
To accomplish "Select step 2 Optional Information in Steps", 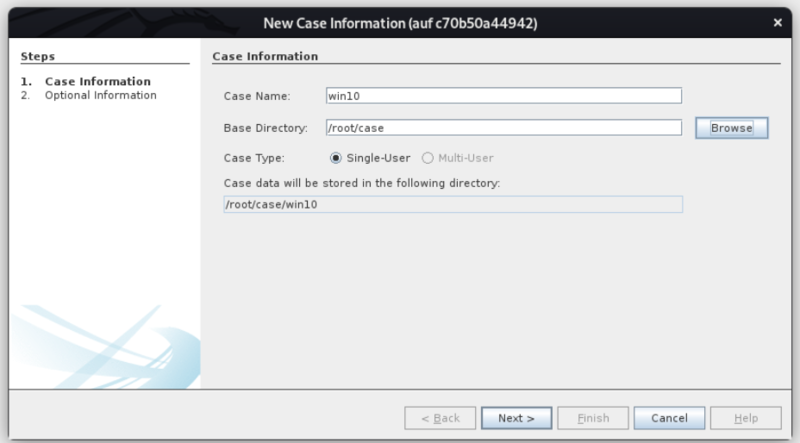I will coord(100,95).
